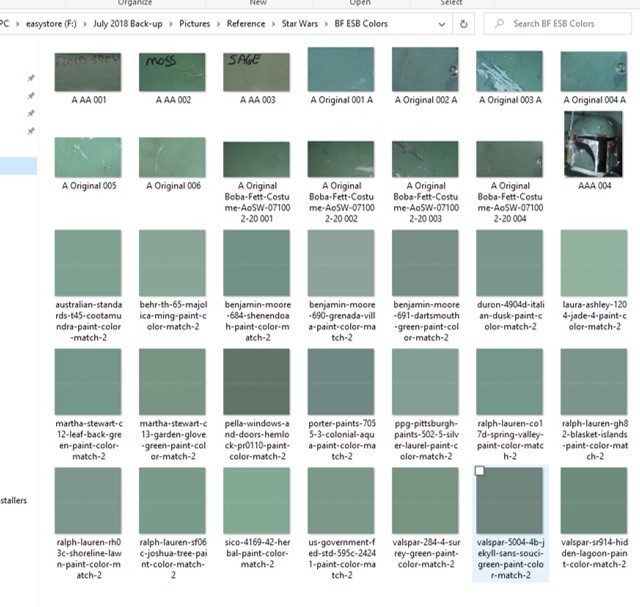Expand chevron after Star Wars breadcrumb
640x607 pixels.
click(326, 24)
